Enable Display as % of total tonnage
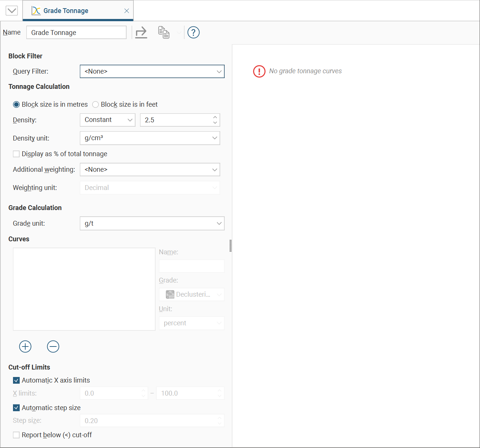Image resolution: width=480 pixels, height=448 pixels. 16,154
